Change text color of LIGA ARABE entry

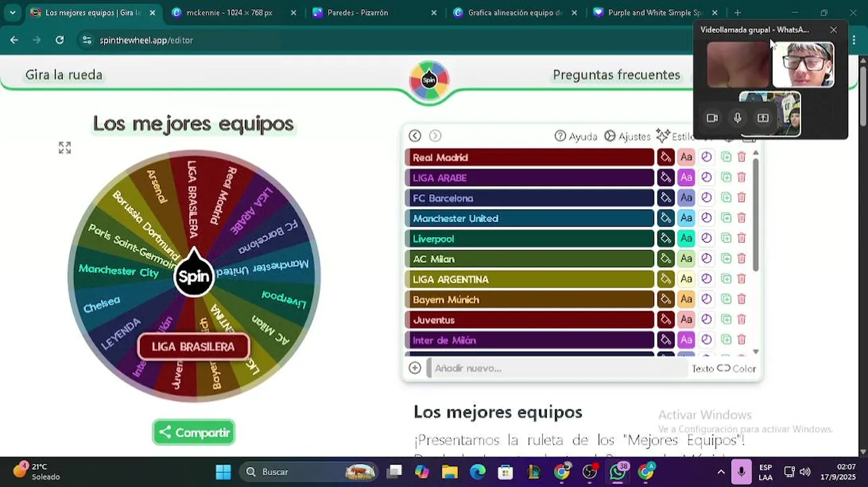pyautogui.click(x=686, y=178)
